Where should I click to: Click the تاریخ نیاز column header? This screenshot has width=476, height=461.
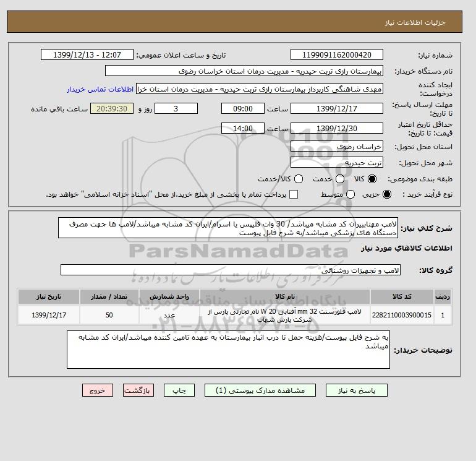[x=49, y=296]
